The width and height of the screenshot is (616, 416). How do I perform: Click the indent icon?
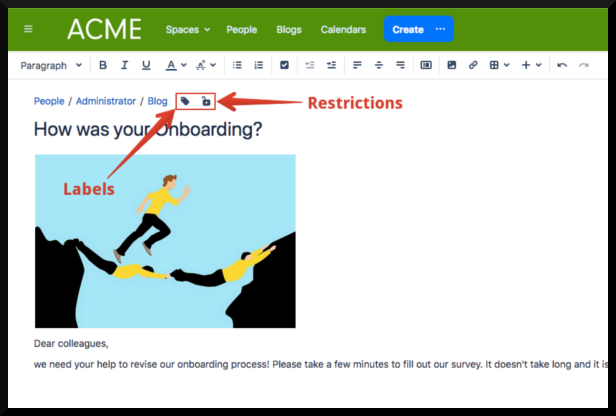point(331,65)
